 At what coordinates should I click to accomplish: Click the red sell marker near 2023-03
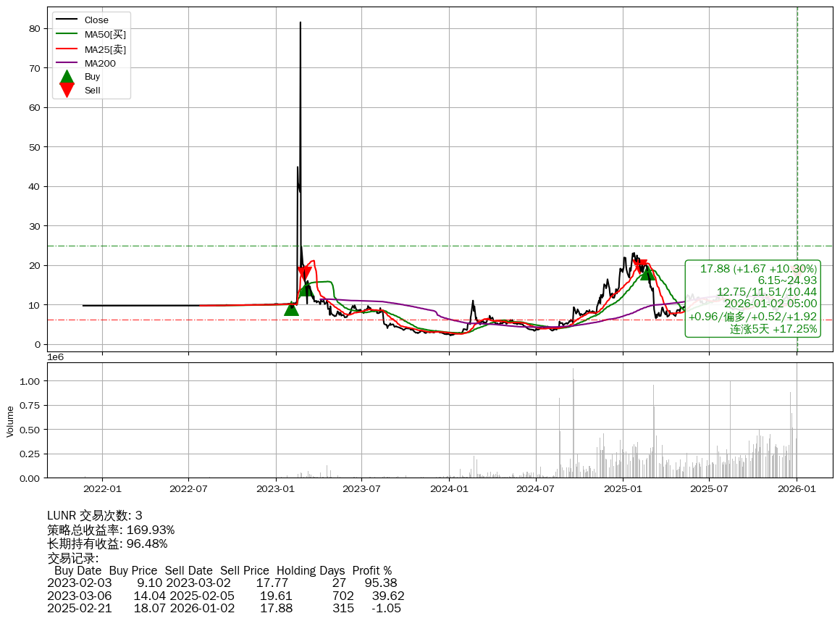click(x=305, y=273)
